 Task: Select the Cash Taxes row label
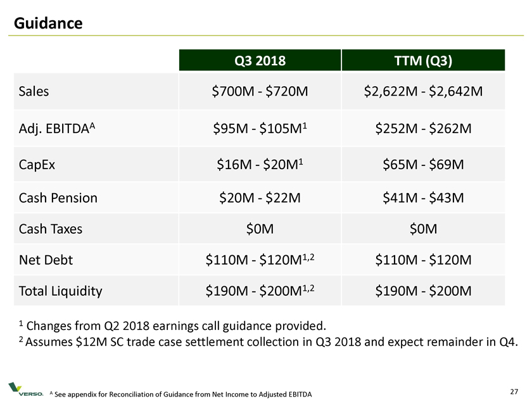click(x=50, y=229)
